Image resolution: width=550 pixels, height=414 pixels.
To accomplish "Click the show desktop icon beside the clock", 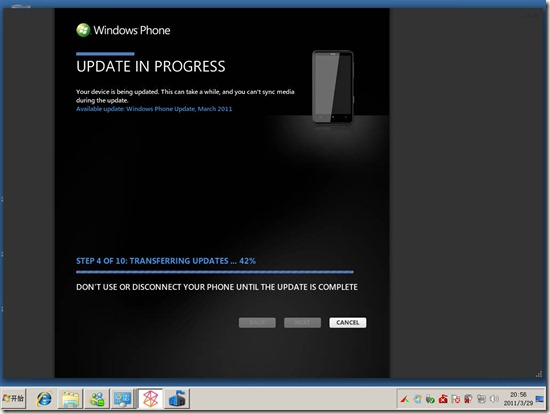I will (540, 399).
